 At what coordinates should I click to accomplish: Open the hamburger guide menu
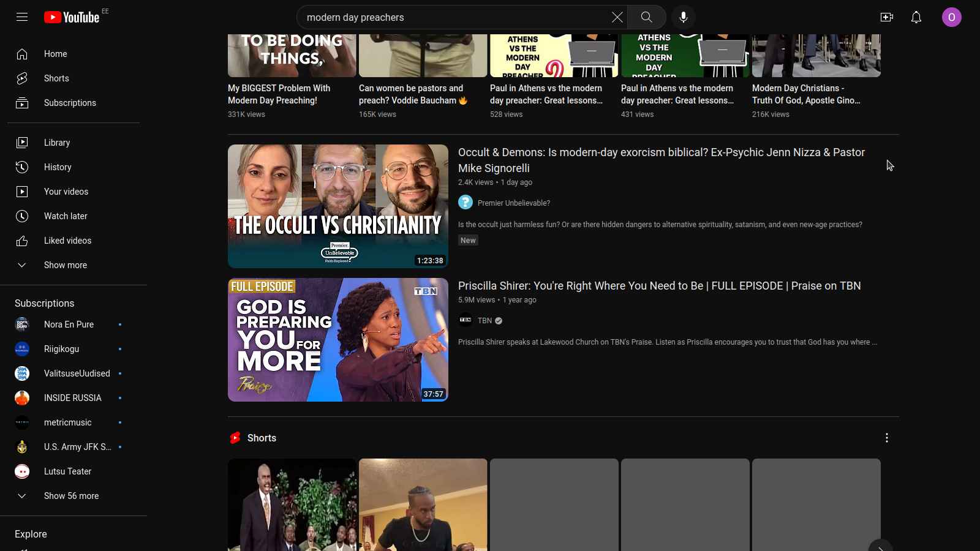click(x=22, y=17)
